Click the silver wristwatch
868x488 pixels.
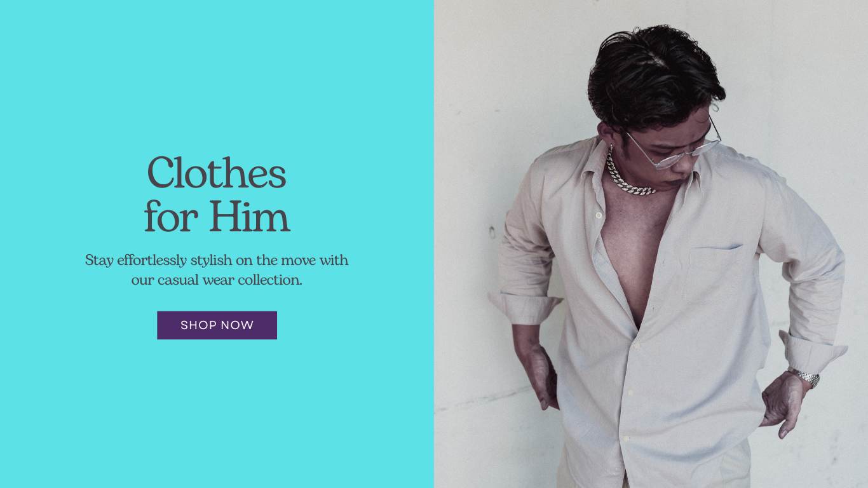(x=804, y=377)
